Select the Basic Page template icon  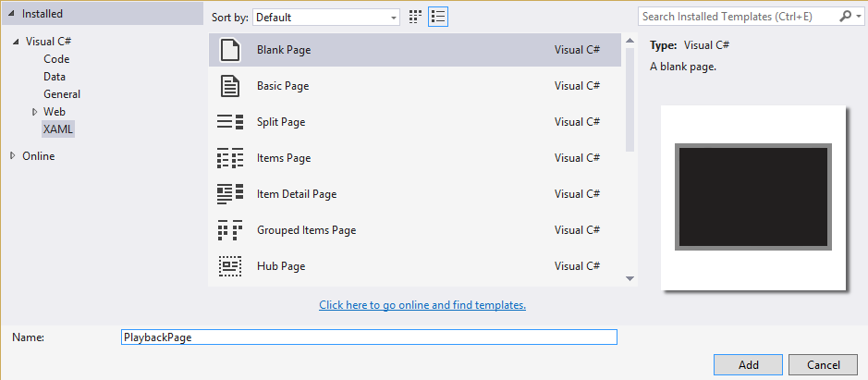230,86
